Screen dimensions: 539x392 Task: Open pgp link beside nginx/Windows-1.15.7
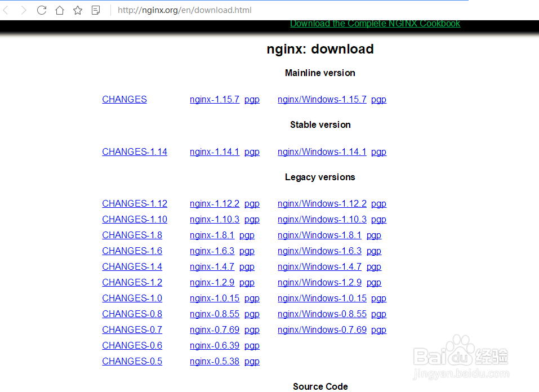(x=379, y=100)
